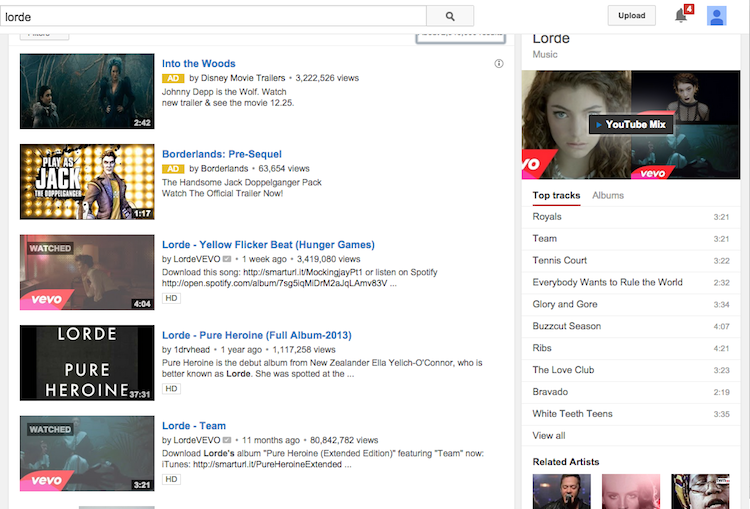The image size is (750, 509).
Task: Open Borderlands: Pre-Sequel video title
Action: click(222, 154)
